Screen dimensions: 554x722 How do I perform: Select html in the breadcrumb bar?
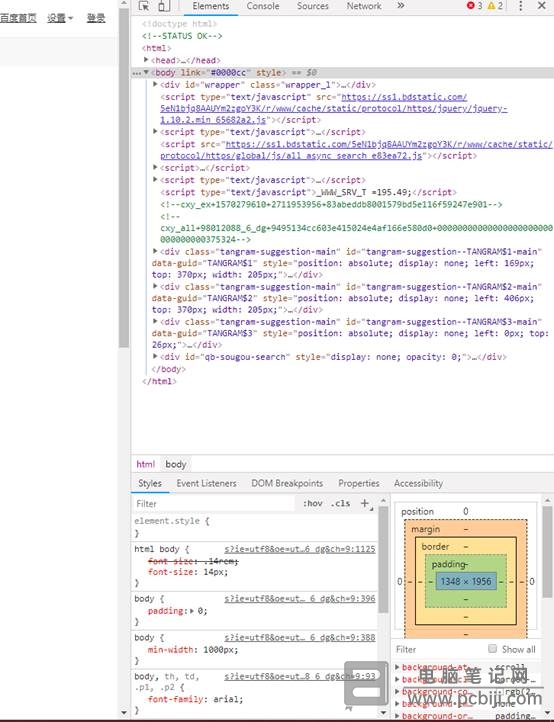146,464
